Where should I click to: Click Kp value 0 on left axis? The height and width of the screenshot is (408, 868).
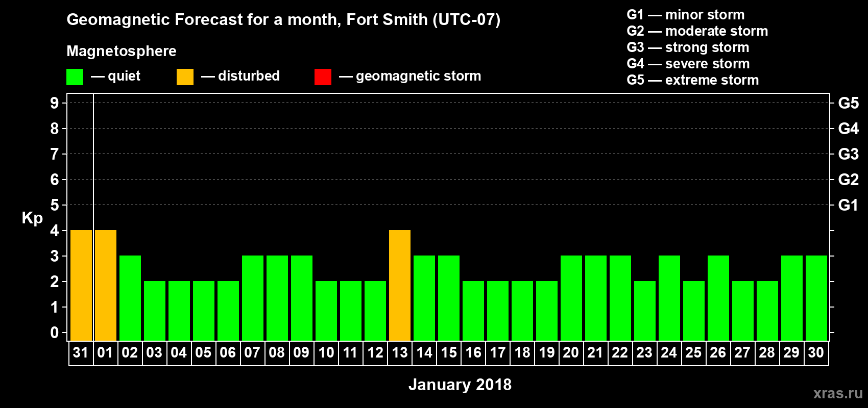[x=55, y=333]
